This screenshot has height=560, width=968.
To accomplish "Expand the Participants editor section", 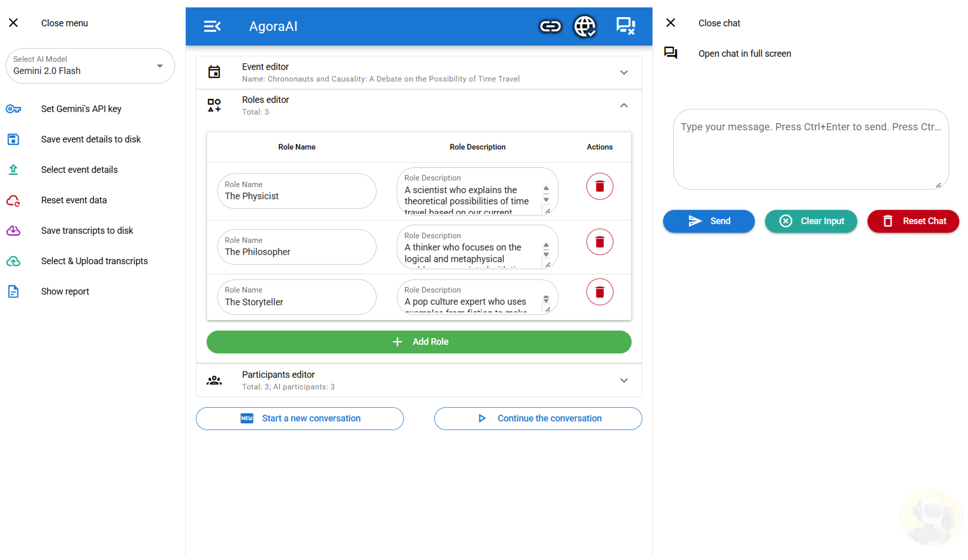I will (623, 381).
